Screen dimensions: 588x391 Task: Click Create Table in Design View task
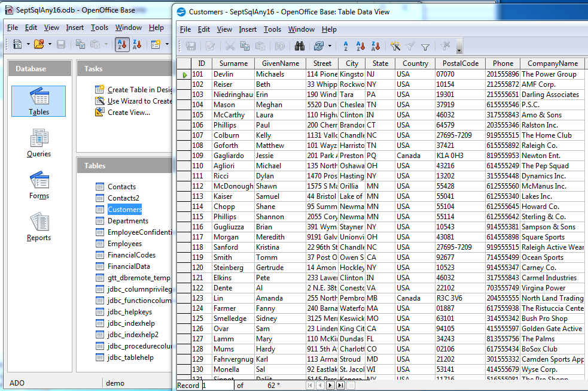click(x=134, y=90)
